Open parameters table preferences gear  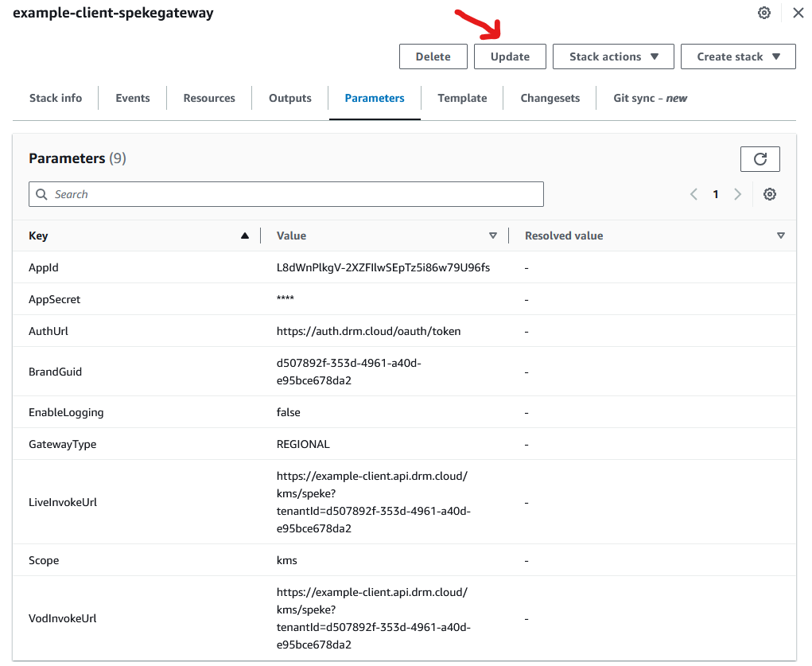point(769,194)
